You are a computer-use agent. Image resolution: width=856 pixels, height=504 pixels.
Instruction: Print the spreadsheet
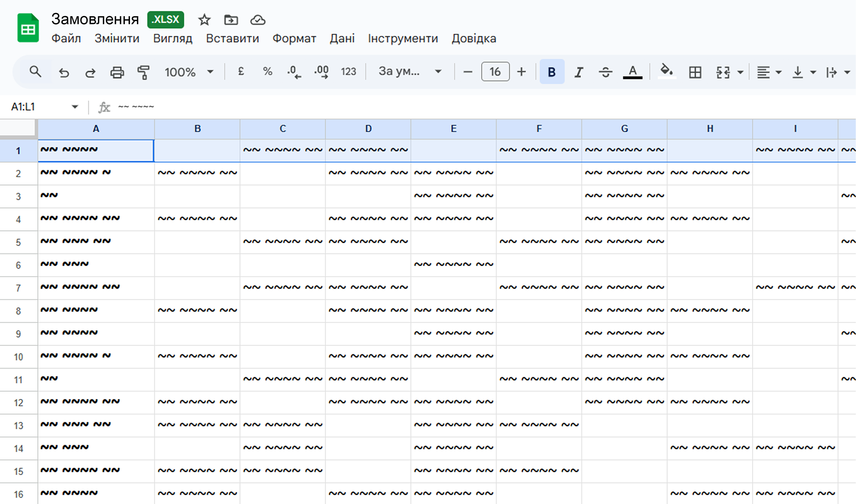point(117,72)
